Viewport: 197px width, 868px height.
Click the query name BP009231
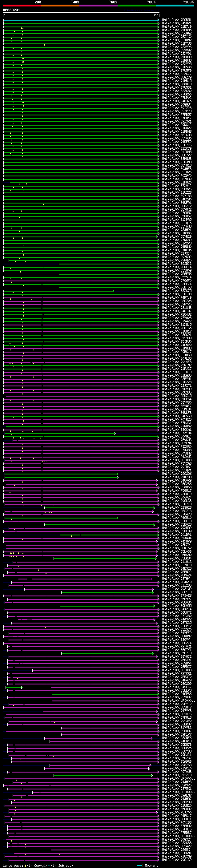tap(11, 10)
